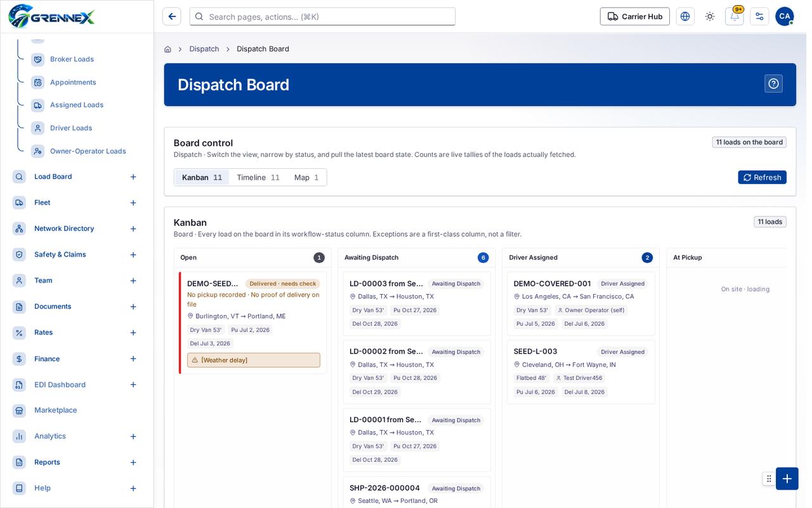This screenshot has width=812, height=508.
Task: Click the help question mark icon
Action: (773, 84)
